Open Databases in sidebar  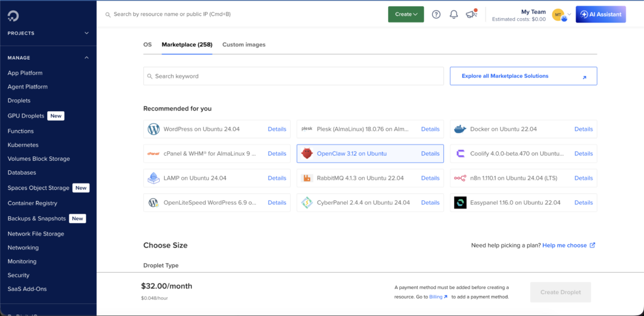click(x=22, y=173)
